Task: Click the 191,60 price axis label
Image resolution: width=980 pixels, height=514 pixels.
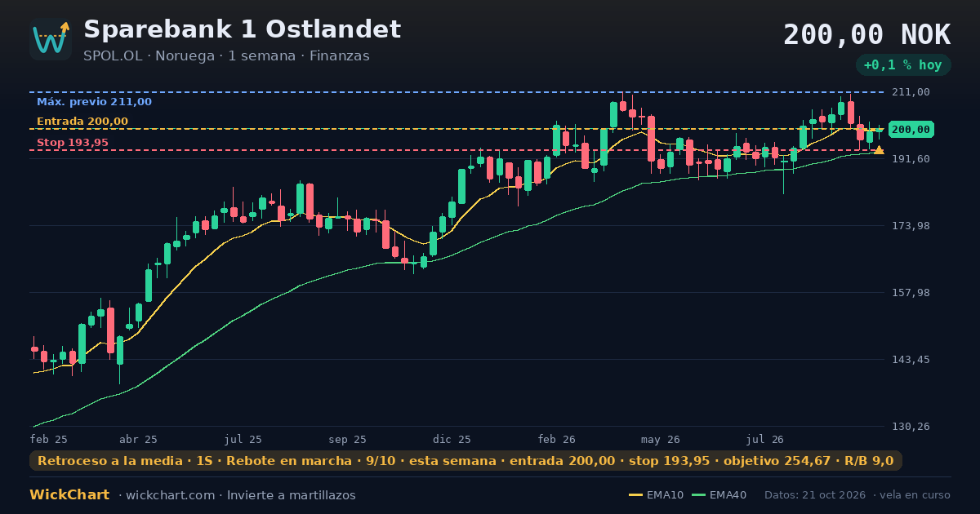Action: [911, 159]
